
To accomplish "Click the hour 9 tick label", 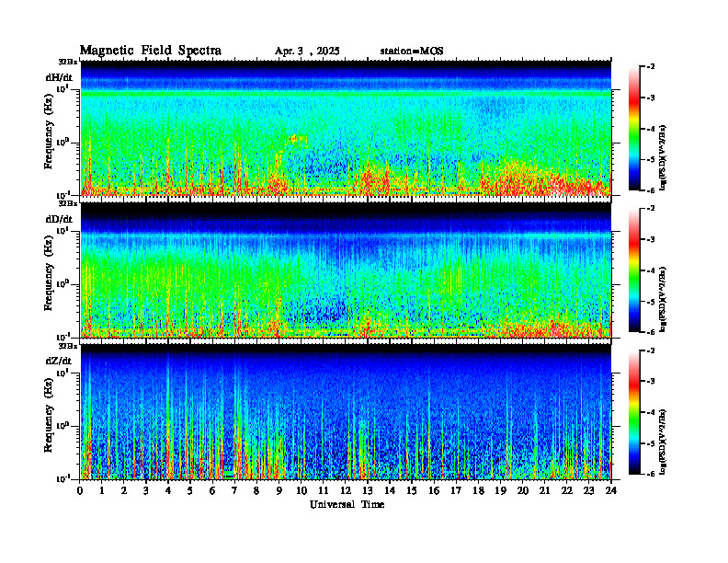I will coord(279,491).
